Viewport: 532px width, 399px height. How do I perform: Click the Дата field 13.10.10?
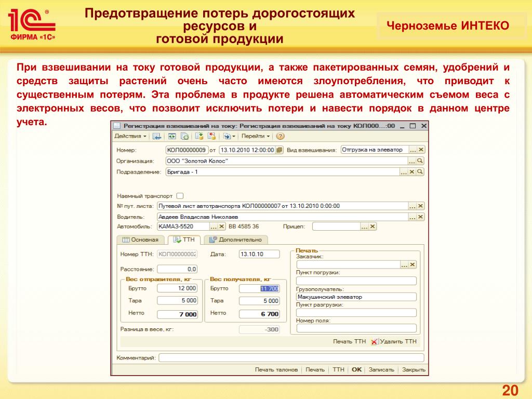pyautogui.click(x=259, y=254)
